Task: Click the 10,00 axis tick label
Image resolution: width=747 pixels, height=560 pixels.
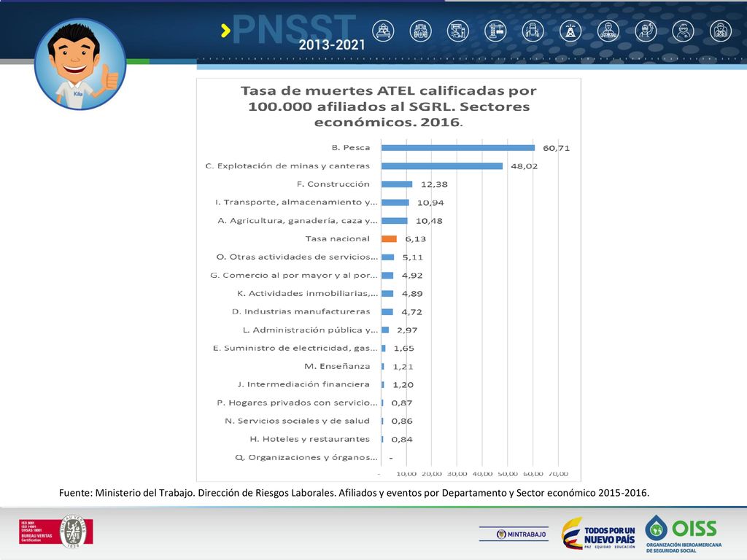Action: click(x=406, y=474)
